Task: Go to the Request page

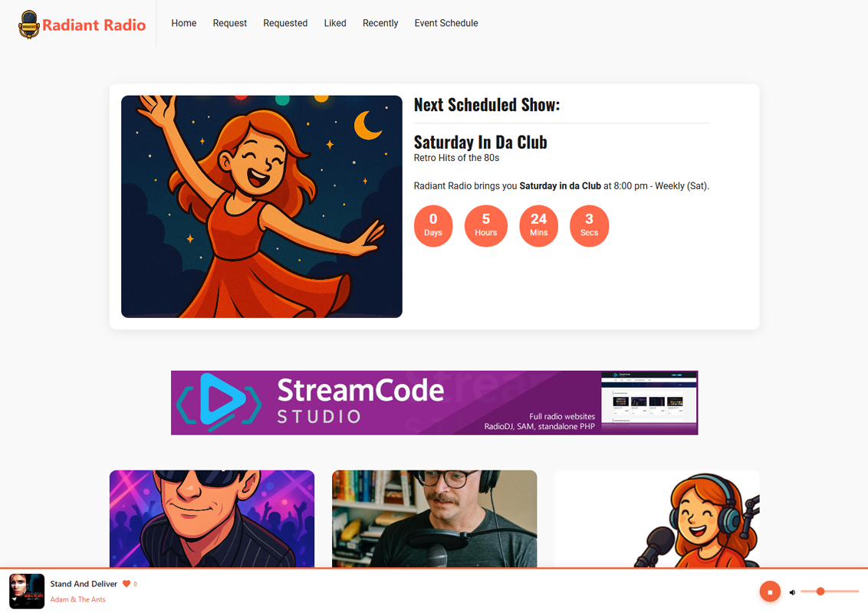Action: 229,24
